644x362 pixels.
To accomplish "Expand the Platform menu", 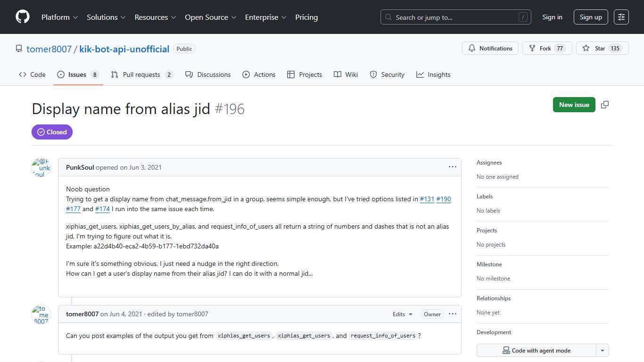I will pos(59,17).
